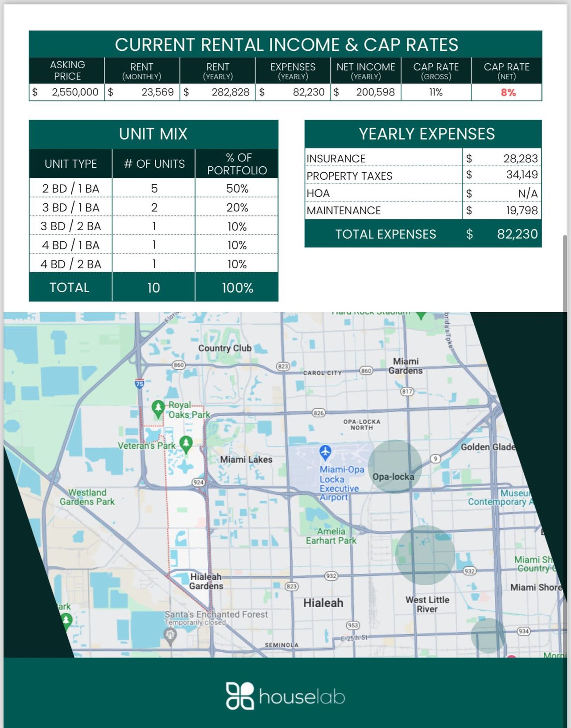Click shaded circle above West Little River
Viewport: 571px width, 728px height.
point(425,555)
